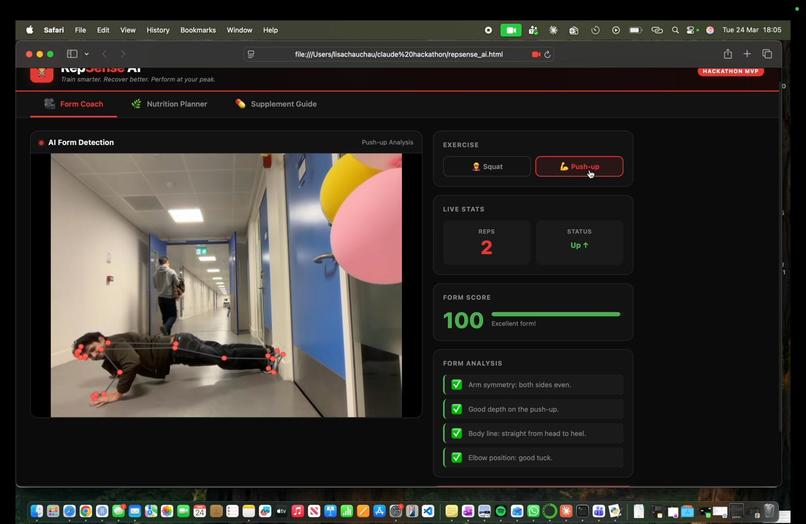Open Apple TV from the Dock
Image resolution: width=806 pixels, height=524 pixels.
pos(281,511)
